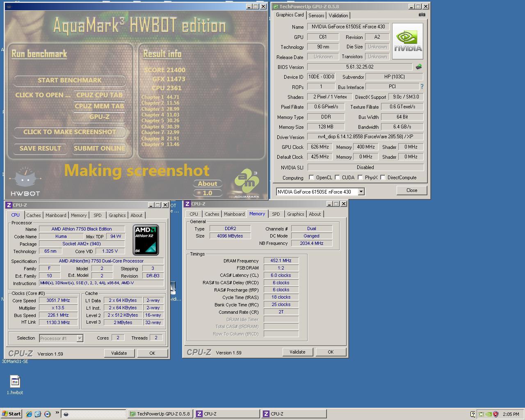Click CLICK TO MAKE SCREENSHOT button
Screen dimensions: 525x420
coord(70,132)
